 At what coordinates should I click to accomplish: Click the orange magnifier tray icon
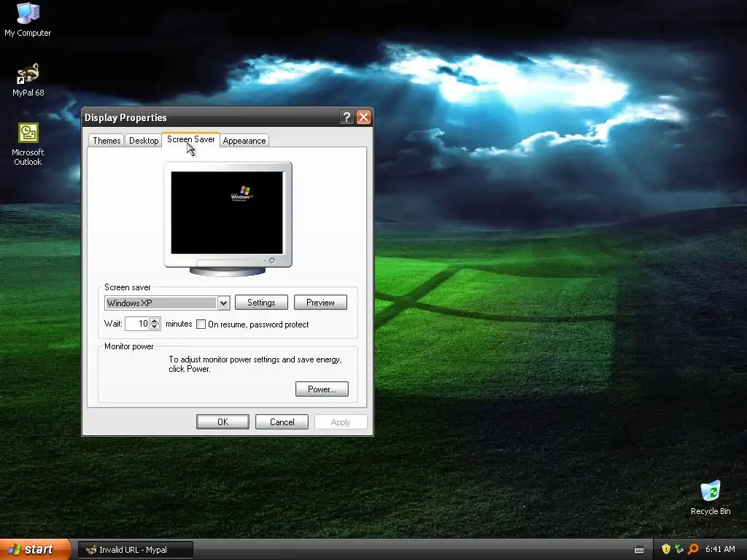pyautogui.click(x=693, y=549)
